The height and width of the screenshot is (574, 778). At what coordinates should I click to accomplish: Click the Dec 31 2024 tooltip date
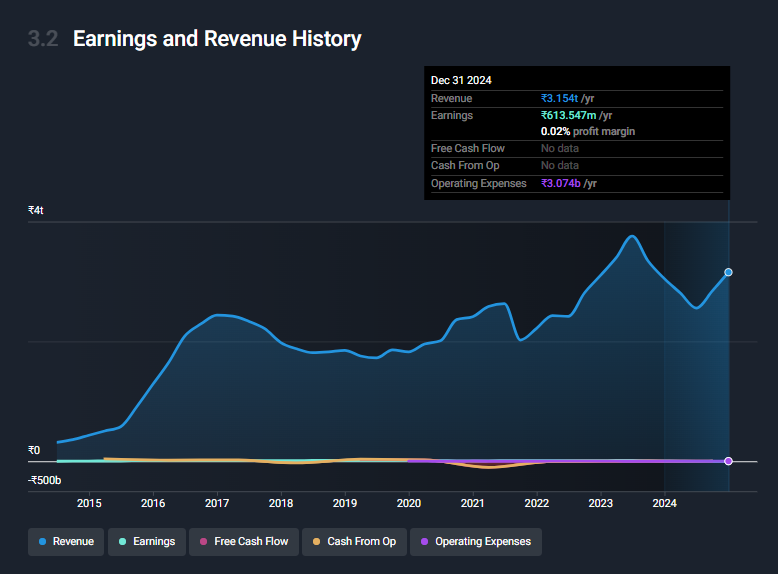(x=461, y=80)
